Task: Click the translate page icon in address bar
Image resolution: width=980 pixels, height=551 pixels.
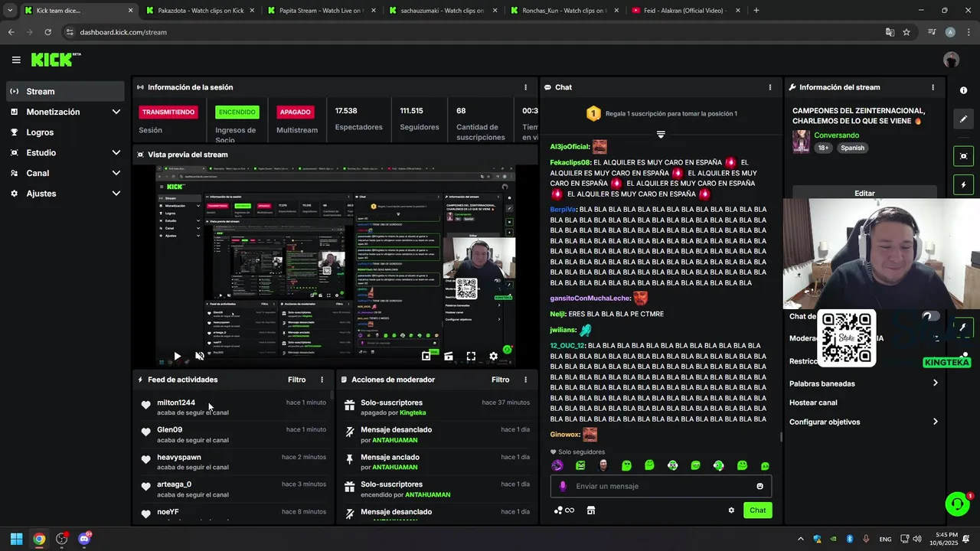Action: (x=890, y=32)
